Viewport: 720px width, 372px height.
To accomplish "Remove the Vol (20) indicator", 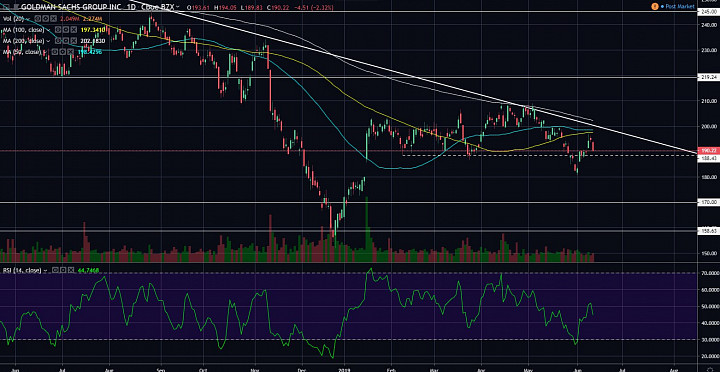I will (x=53, y=18).
